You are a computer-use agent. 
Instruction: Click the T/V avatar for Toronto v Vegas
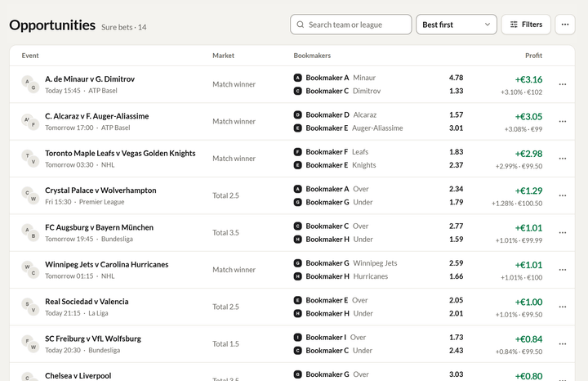(x=30, y=159)
